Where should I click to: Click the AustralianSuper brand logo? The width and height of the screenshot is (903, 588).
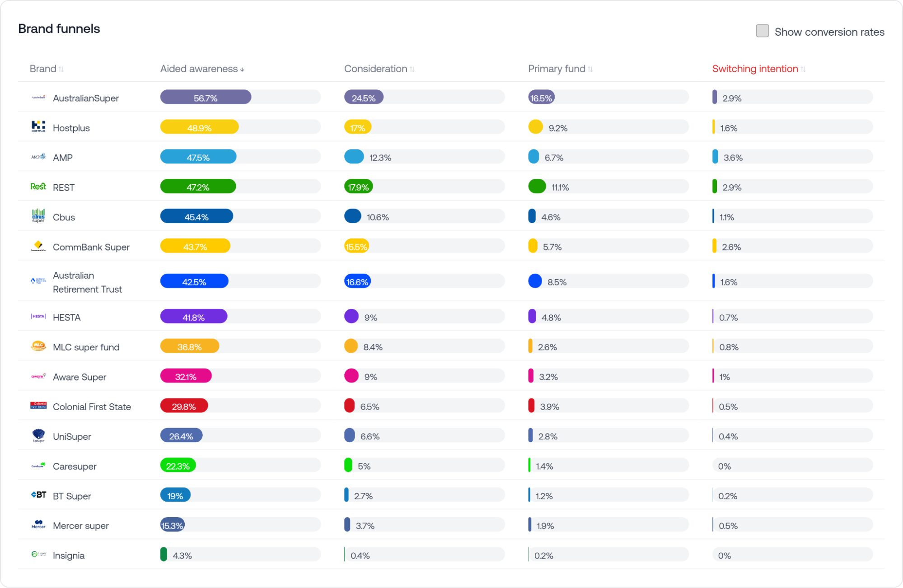pos(38,98)
